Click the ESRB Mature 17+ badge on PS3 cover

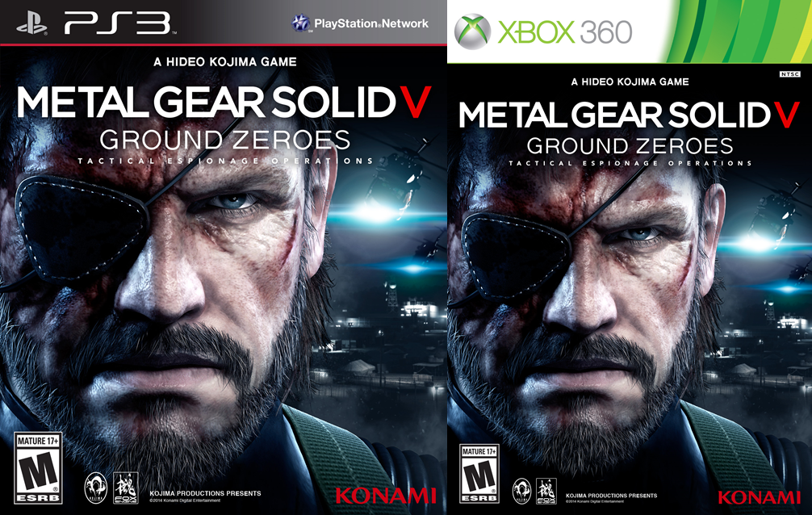(38, 468)
